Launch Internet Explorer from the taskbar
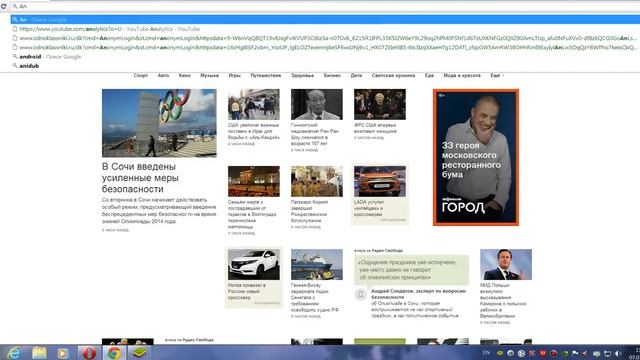 tap(15, 353)
